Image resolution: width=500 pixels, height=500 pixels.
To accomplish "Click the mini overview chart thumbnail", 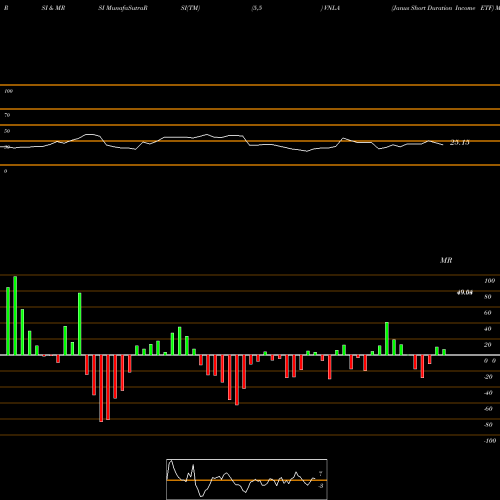I will pos(247,479).
